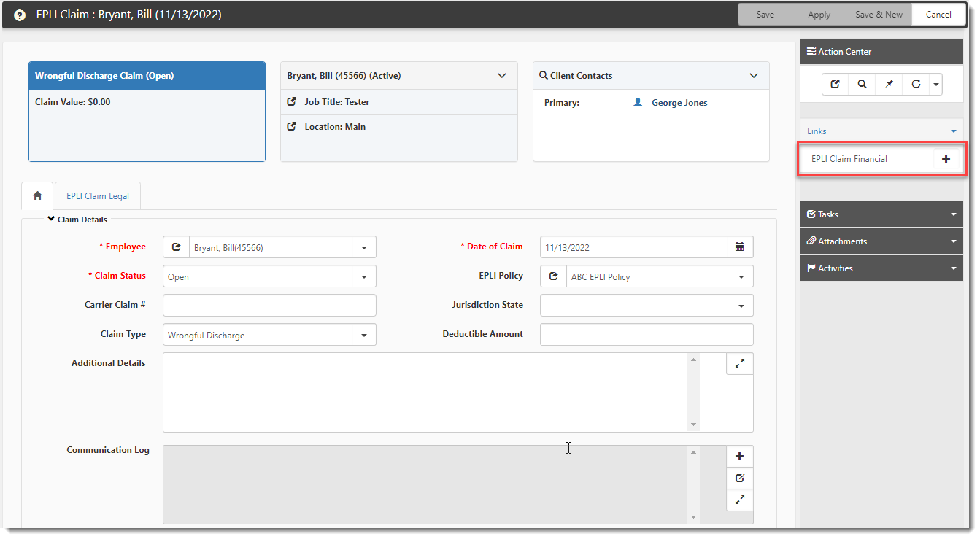The width and height of the screenshot is (980, 539).
Task: Switch to the EPLI Claim Legal tab
Action: (x=97, y=195)
